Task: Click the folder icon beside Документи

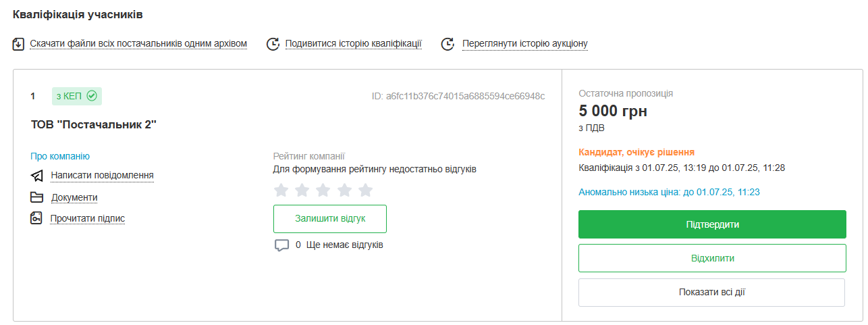Action: (x=37, y=197)
